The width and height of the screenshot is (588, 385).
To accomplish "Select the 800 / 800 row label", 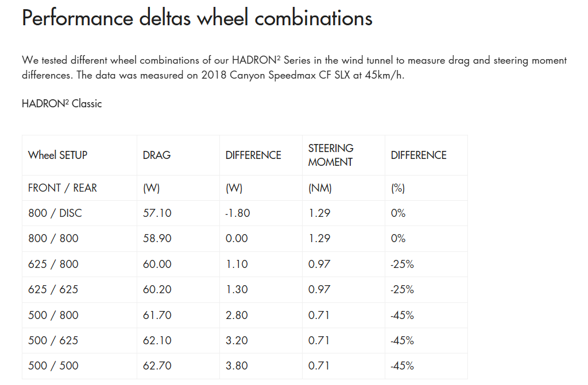I will click(53, 238).
